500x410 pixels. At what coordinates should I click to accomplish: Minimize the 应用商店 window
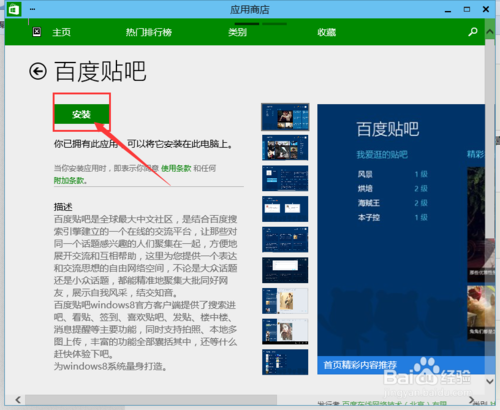pyautogui.click(x=448, y=10)
